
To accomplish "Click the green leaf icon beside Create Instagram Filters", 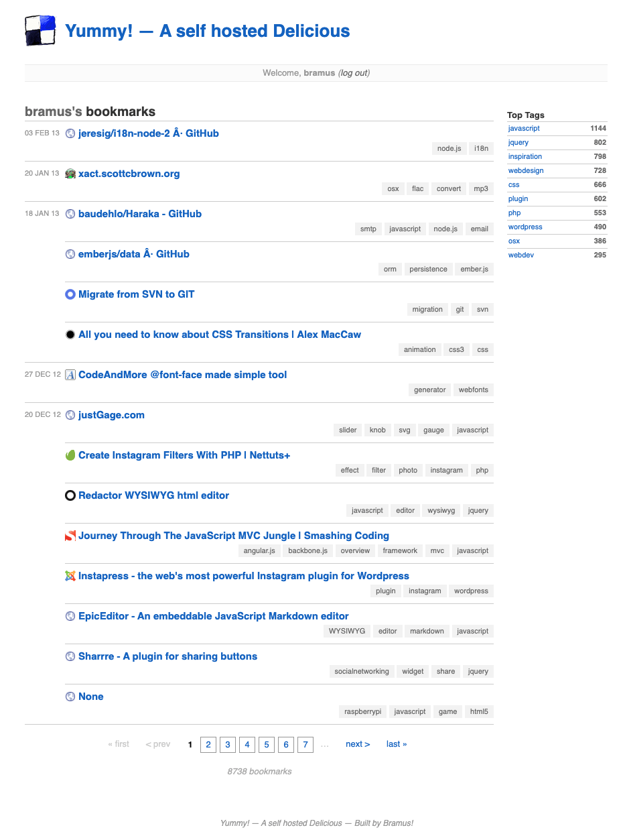I will pos(70,455).
